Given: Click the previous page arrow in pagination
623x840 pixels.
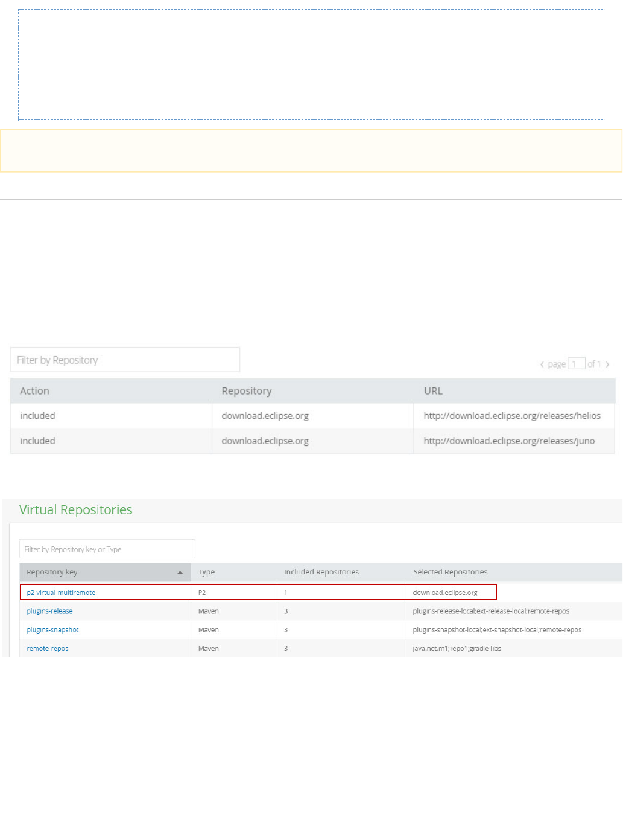Looking at the screenshot, I should click(x=542, y=364).
